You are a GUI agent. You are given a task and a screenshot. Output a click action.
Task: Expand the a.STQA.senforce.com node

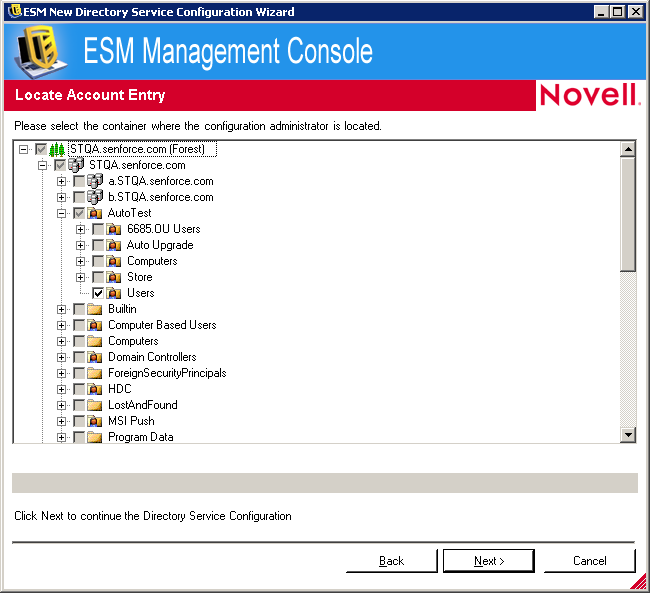pyautogui.click(x=61, y=181)
